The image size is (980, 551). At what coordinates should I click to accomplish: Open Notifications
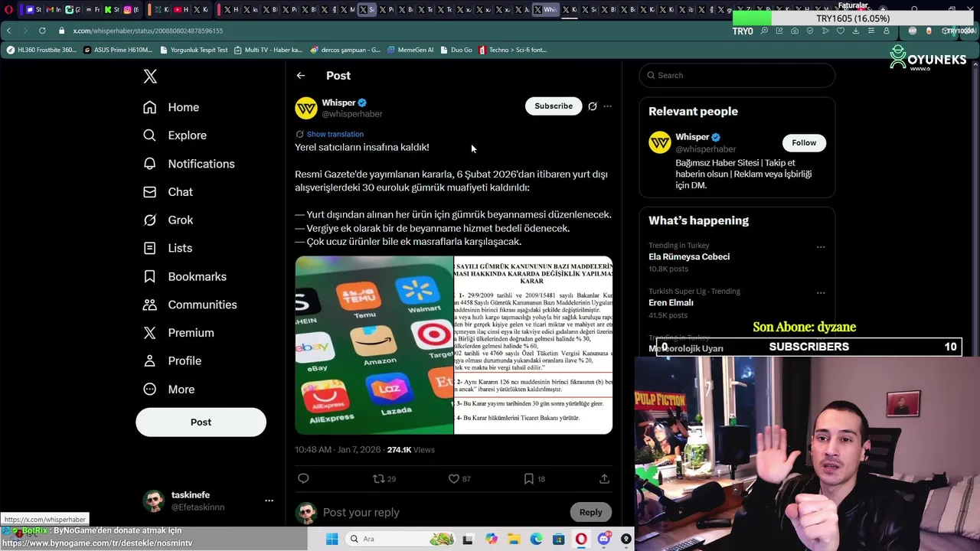188,164
